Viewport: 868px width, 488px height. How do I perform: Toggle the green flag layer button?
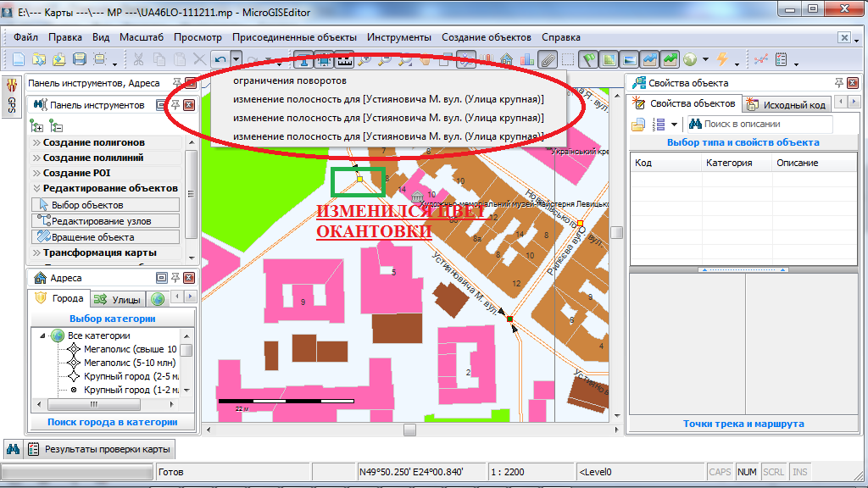coord(589,59)
